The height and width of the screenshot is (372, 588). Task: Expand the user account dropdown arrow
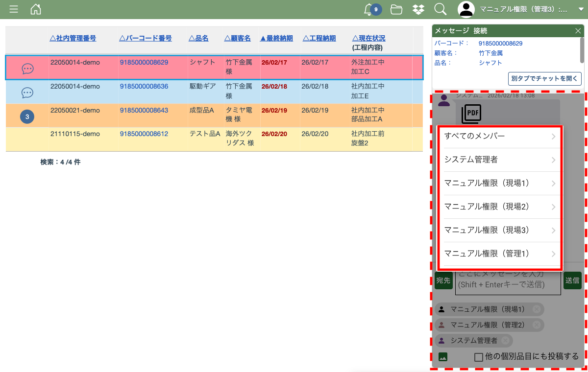pos(581,9)
